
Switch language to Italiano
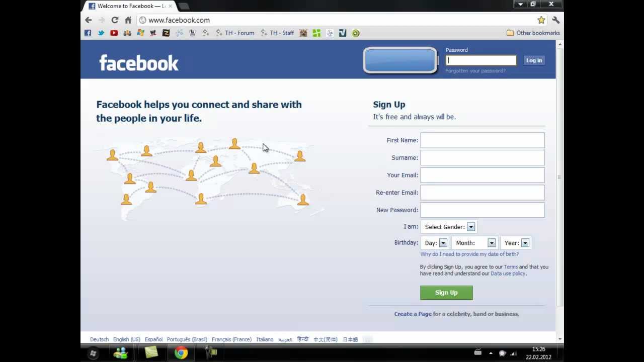click(265, 339)
